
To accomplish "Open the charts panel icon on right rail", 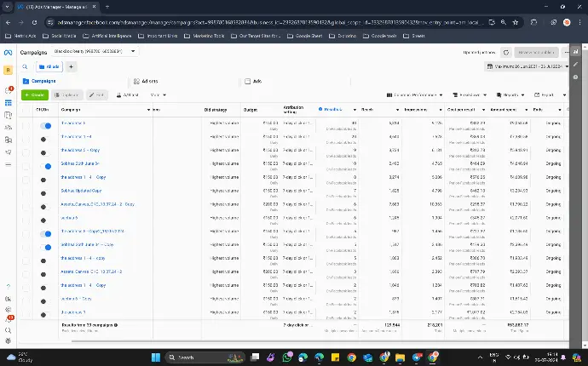I will click(x=575, y=52).
